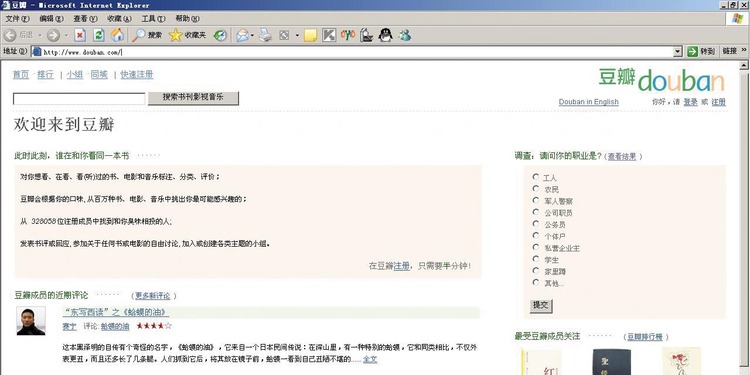Open the Mail button dropdown arrow
This screenshot has height=375, width=750.
point(253,35)
